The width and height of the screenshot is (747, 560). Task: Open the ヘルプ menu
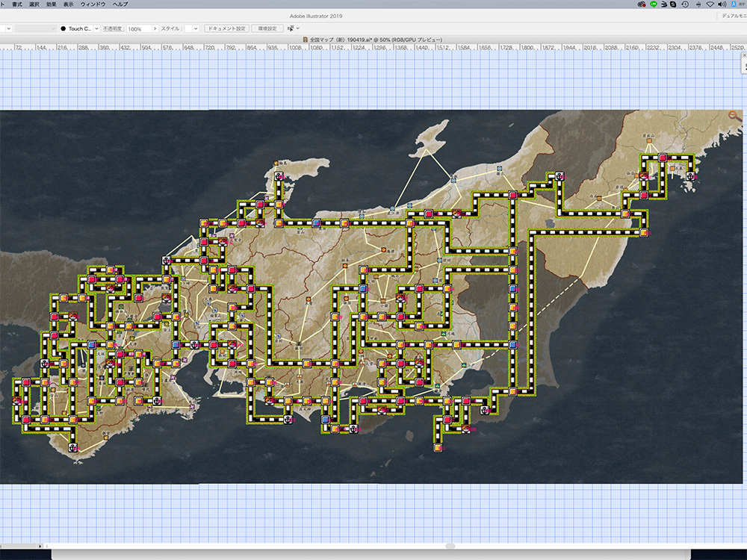(120, 4)
